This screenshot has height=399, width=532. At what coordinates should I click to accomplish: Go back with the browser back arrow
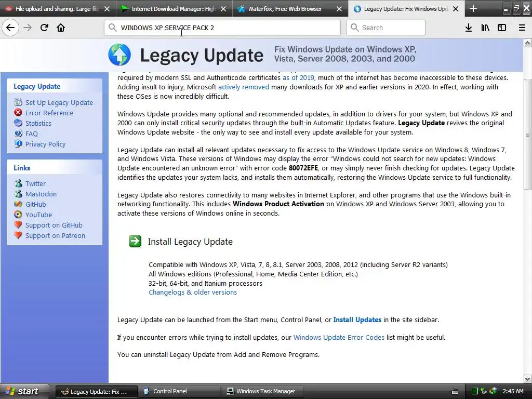[x=10, y=28]
